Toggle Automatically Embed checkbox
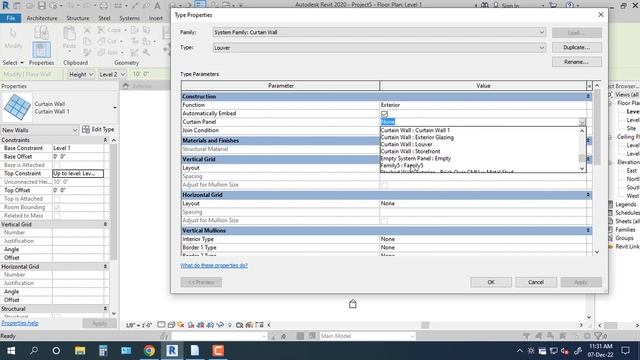The image size is (640, 360). point(384,113)
